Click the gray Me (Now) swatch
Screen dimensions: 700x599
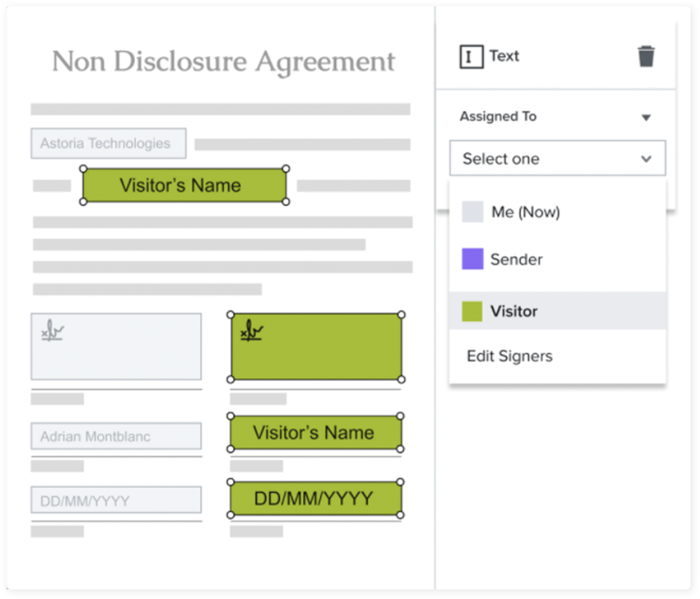click(472, 212)
